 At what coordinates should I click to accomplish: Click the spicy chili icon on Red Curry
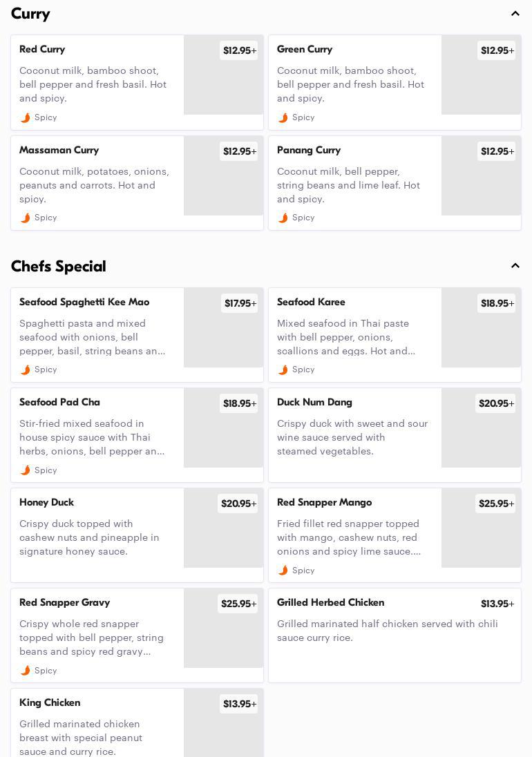click(26, 117)
